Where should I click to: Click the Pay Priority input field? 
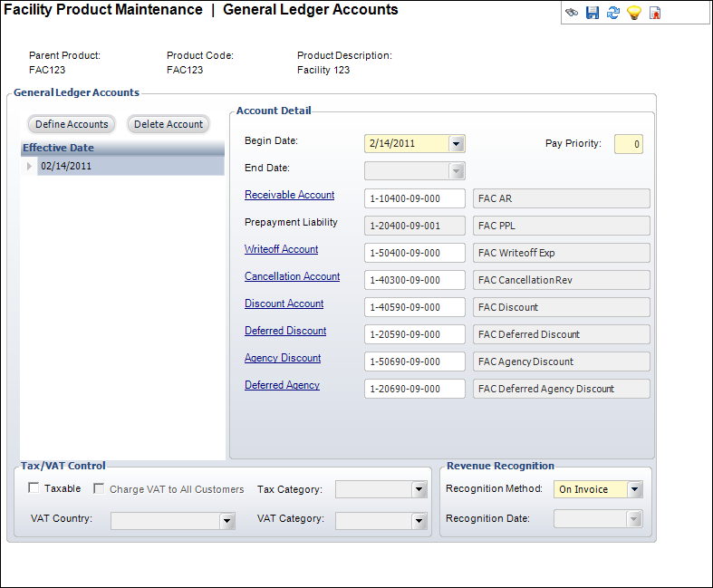628,144
